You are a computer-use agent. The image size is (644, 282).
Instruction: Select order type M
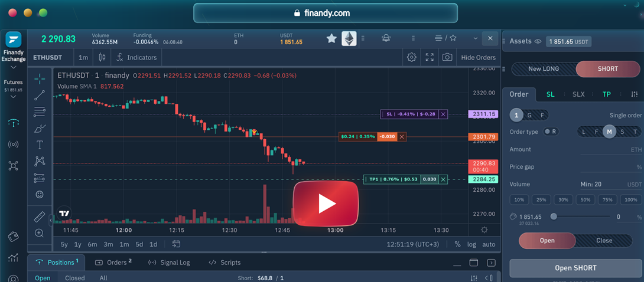click(610, 132)
